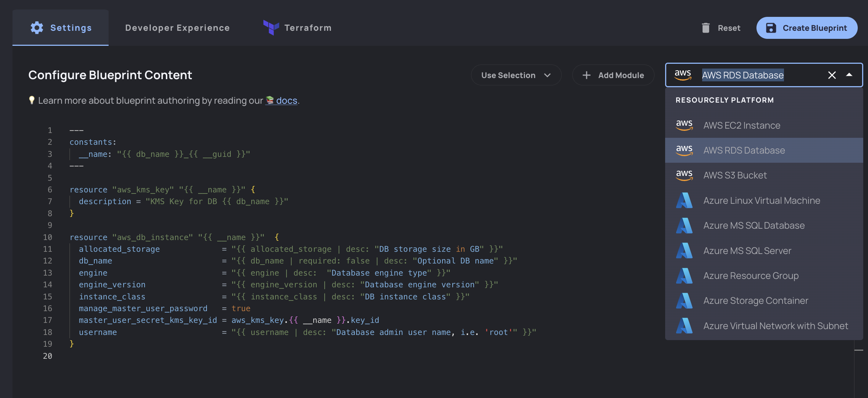Click the Terraform logo icon
This screenshot has width=868, height=398.
pos(271,27)
